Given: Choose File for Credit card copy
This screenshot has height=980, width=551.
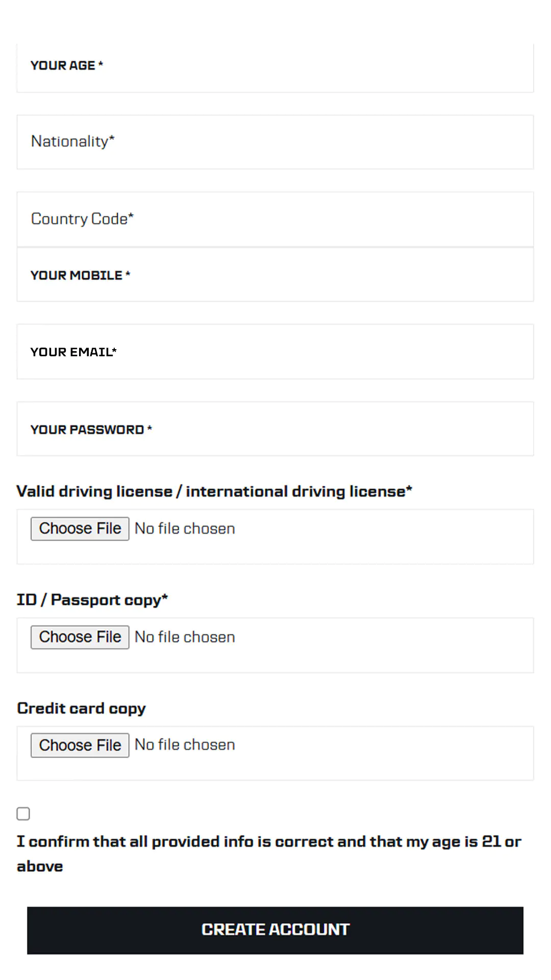Looking at the screenshot, I should point(80,745).
